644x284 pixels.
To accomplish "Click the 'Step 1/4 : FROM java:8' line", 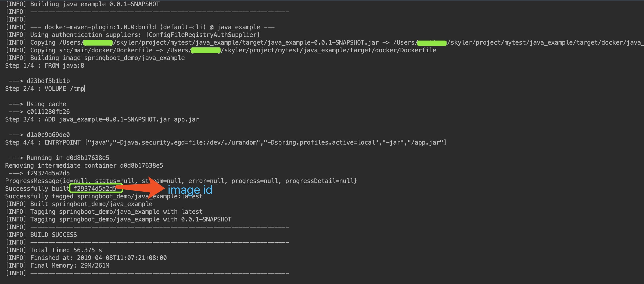I will pyautogui.click(x=45, y=66).
